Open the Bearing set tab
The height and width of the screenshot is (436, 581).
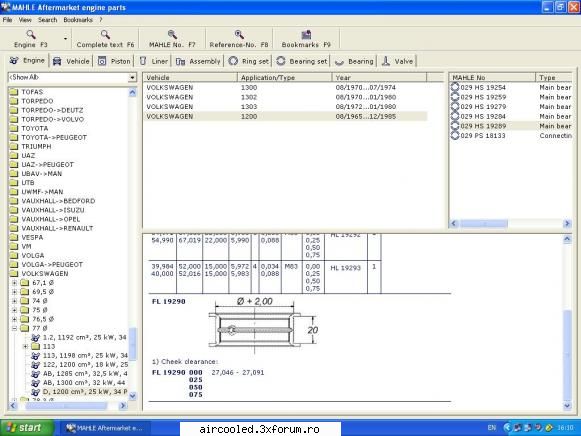click(x=302, y=61)
